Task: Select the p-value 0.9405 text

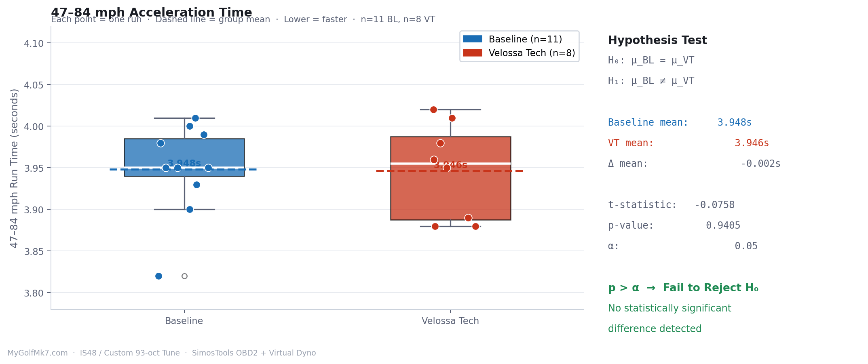Action: 723,225
